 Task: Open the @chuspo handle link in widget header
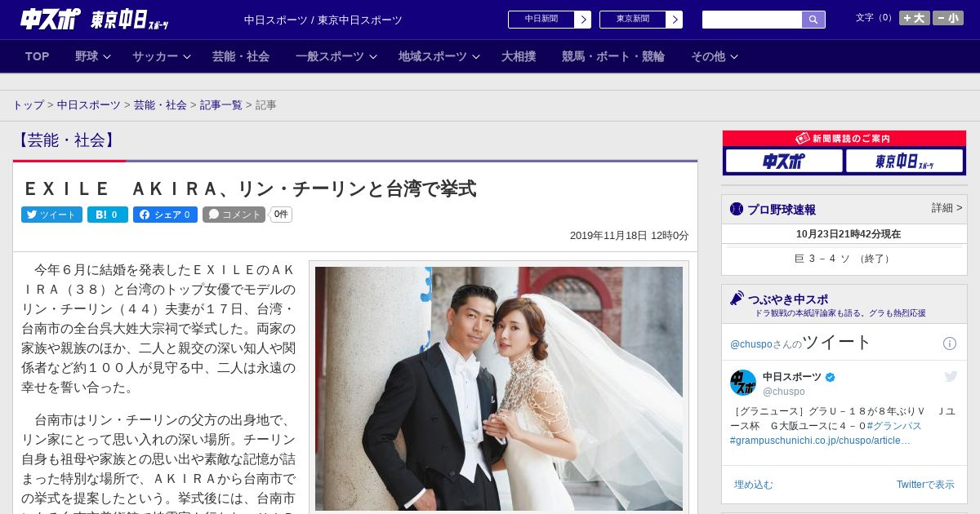751,344
